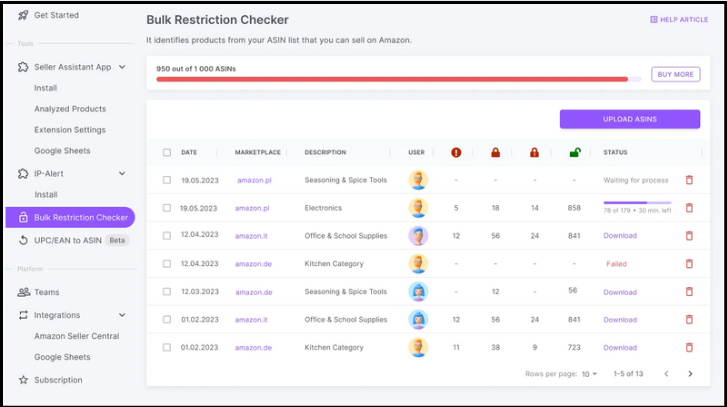Click the green unlocked padlock column icon
This screenshot has width=727, height=407.
coord(575,152)
